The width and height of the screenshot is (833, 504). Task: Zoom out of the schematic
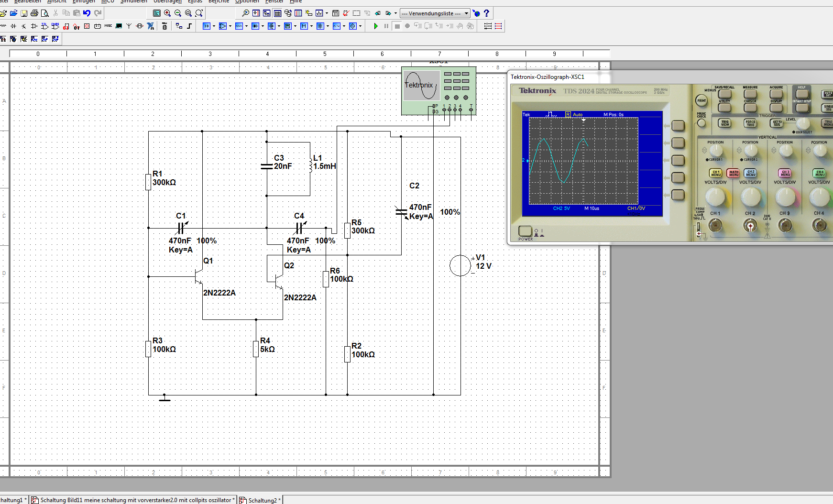[178, 13]
